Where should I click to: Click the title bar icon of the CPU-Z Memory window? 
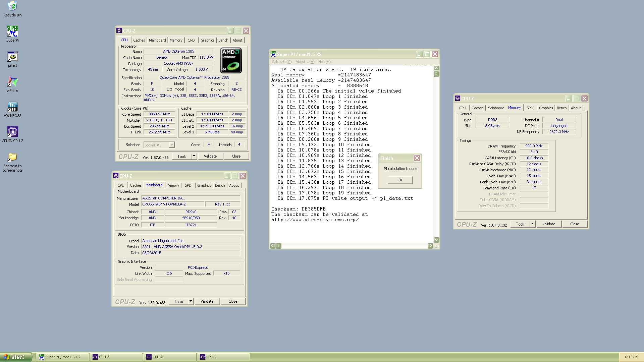pos(458,98)
